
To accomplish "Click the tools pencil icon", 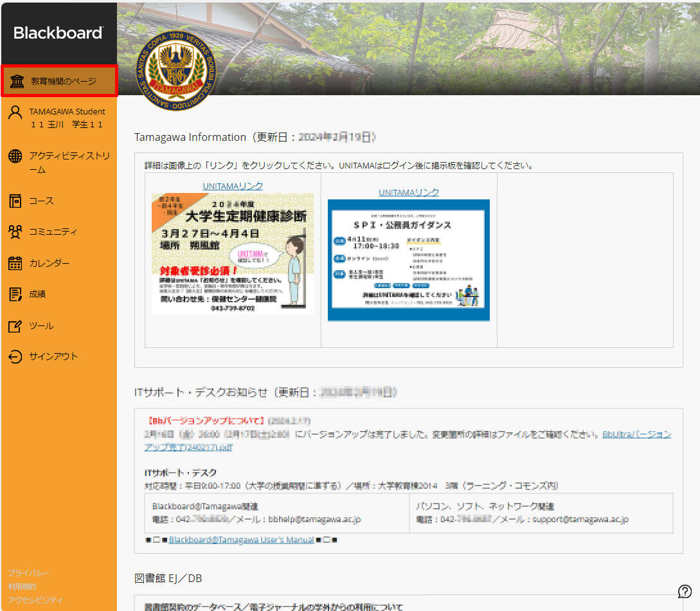I will click(x=15, y=326).
